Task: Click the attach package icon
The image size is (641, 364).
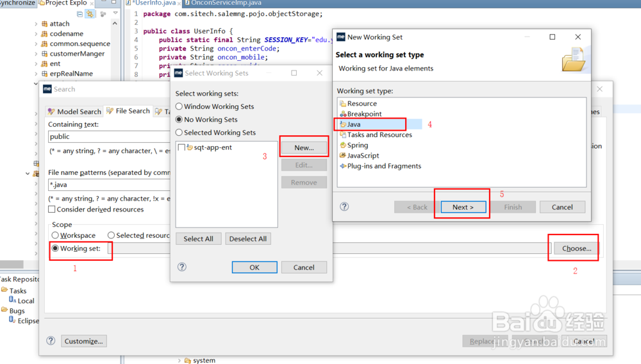Action: tap(45, 24)
